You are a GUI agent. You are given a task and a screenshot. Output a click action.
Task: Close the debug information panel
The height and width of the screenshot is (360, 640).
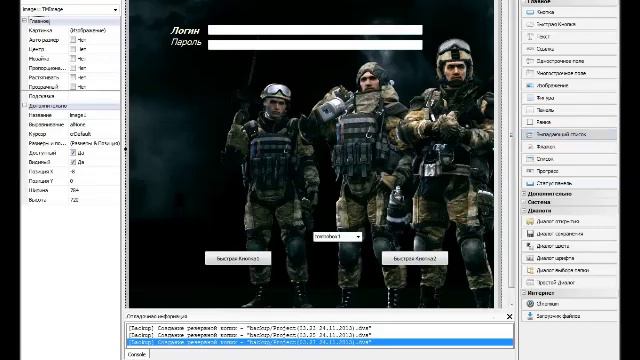[509, 316]
